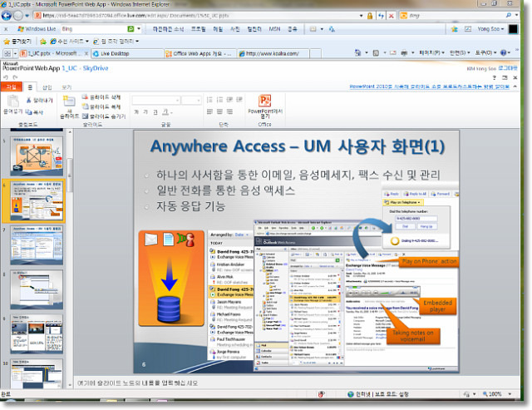532x410 pixels.
Task: Click the magnifier search icon in IE search box
Action: tap(508, 15)
